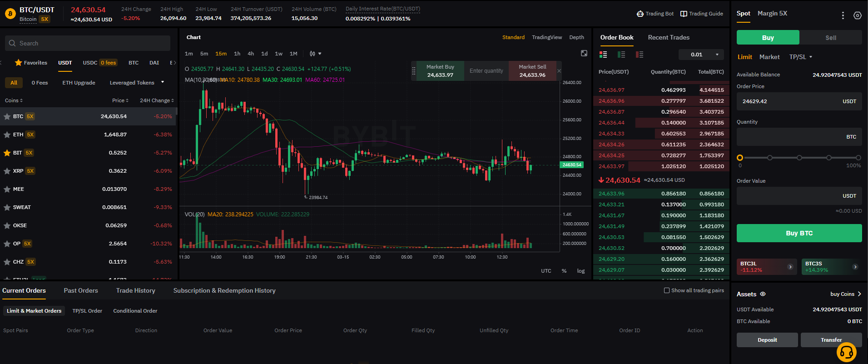Click the Trading Bot icon
Image resolution: width=868 pixels, height=364 pixels.
pos(640,14)
